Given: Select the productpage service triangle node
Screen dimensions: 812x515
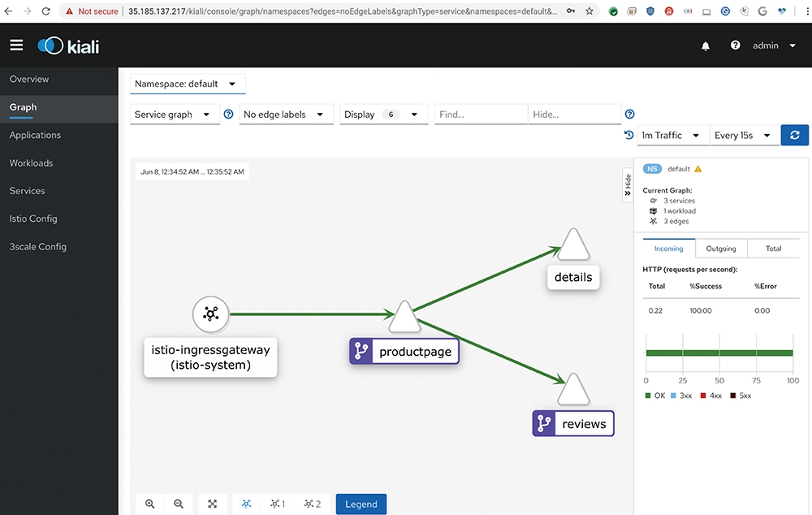Looking at the screenshot, I should coord(404,318).
